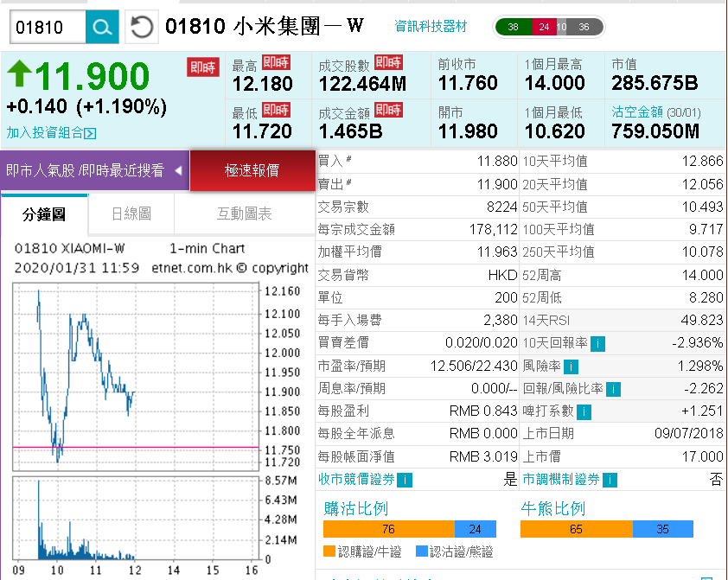
Task: Click the arrow icon beside 加入投資組合
Action: pyautogui.click(x=91, y=134)
